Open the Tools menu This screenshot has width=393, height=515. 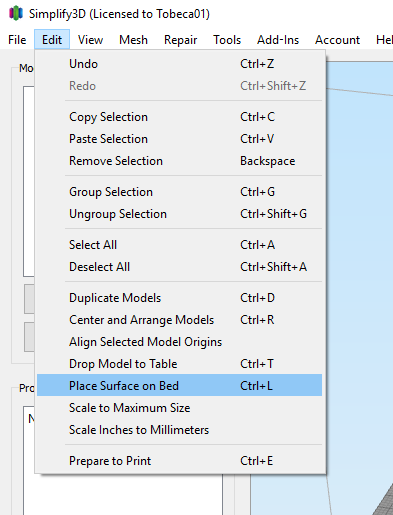point(227,40)
